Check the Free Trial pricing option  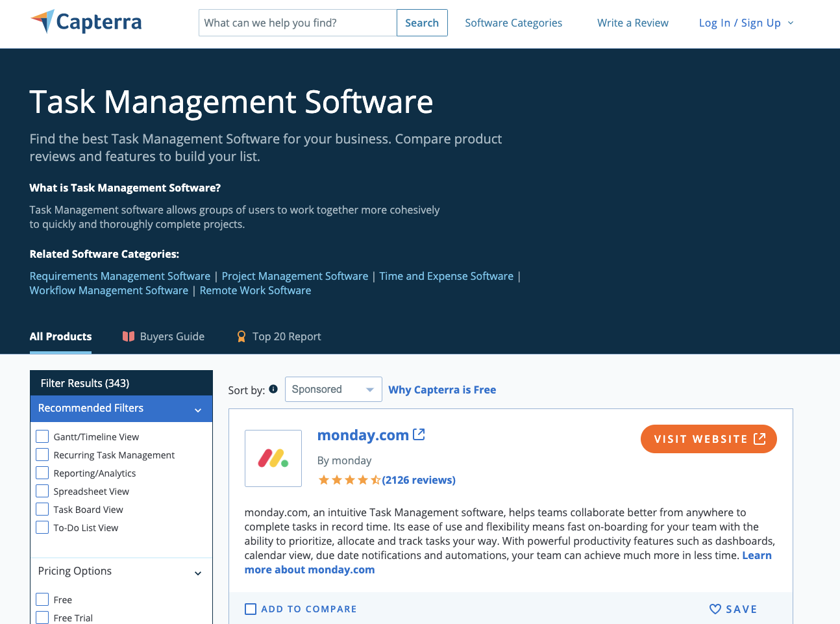[x=42, y=618]
